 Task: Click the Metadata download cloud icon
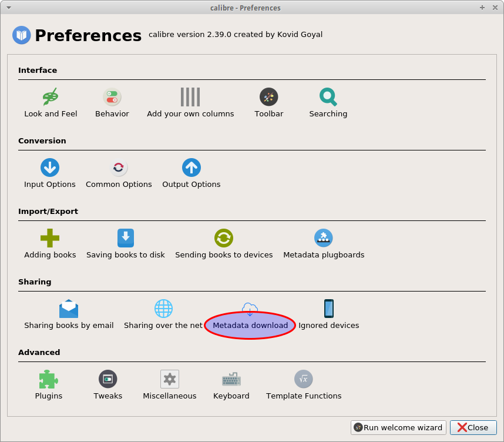point(250,309)
